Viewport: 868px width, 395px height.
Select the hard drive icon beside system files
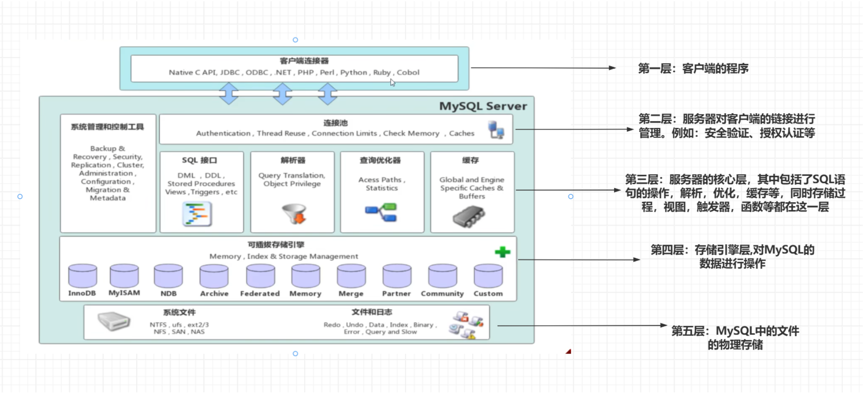point(114,322)
